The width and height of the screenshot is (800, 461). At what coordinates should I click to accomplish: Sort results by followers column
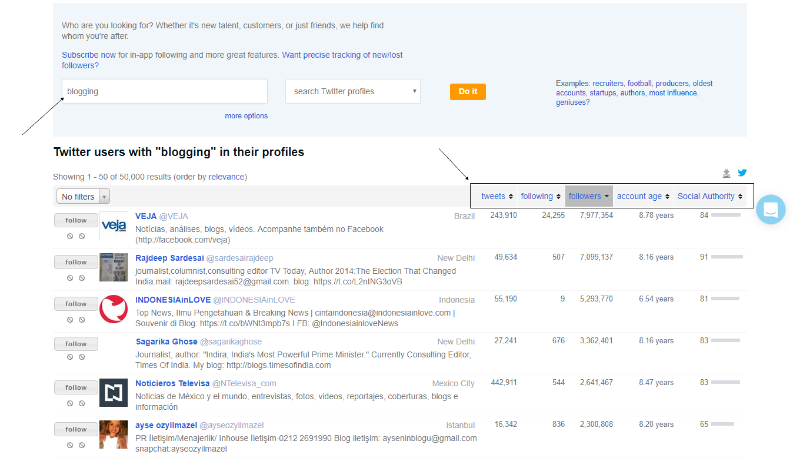pyautogui.click(x=589, y=196)
